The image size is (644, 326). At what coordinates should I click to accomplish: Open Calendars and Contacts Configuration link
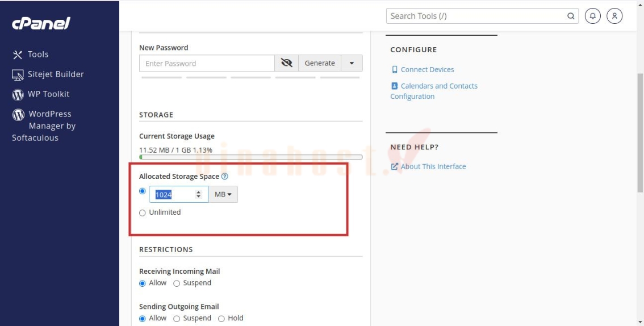[434, 91]
